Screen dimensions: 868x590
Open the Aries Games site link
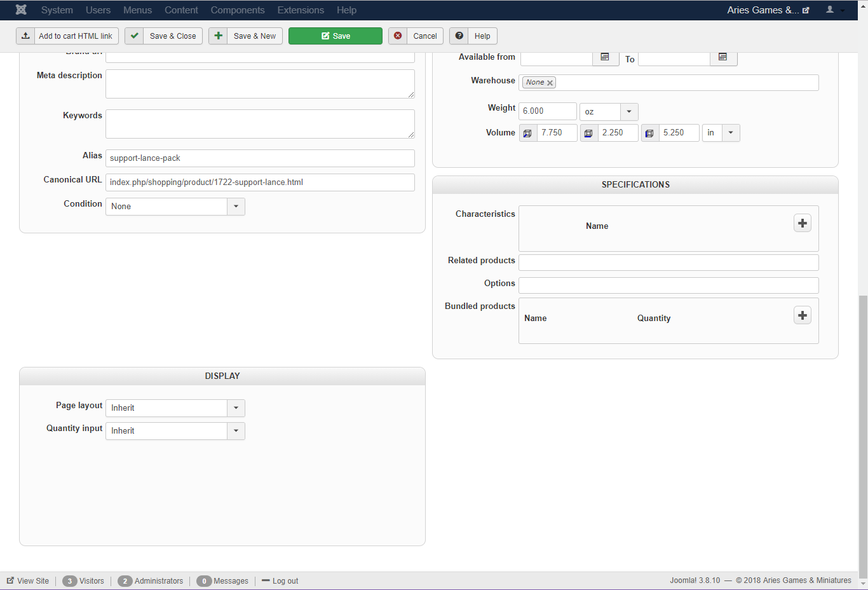point(768,10)
